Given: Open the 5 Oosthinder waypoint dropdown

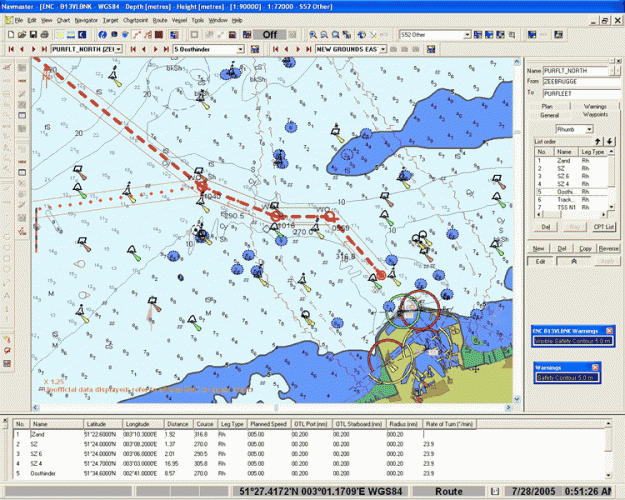Looking at the screenshot, I should [240, 48].
